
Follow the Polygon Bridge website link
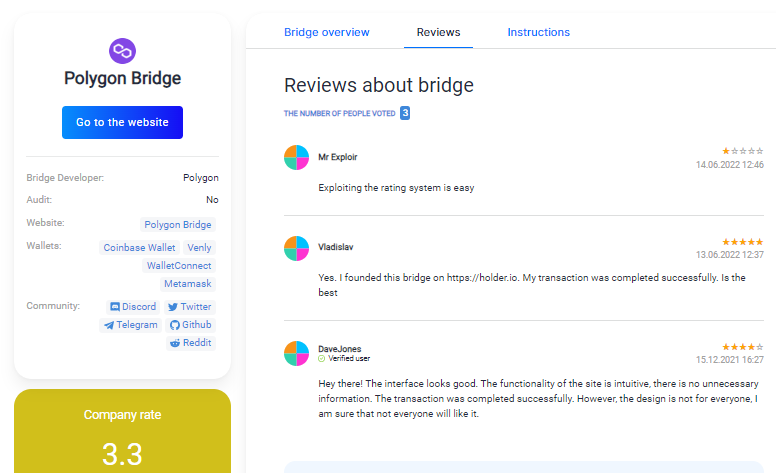click(x=177, y=225)
